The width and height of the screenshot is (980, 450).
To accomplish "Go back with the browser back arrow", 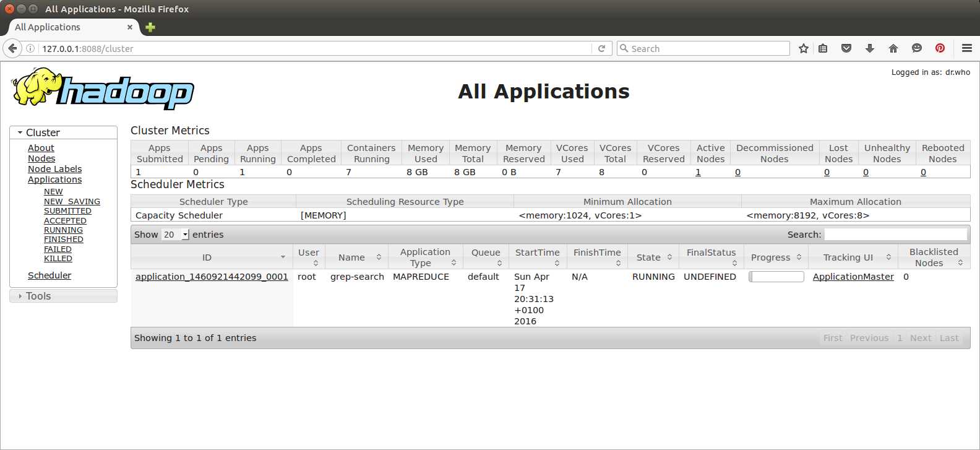I will [12, 48].
